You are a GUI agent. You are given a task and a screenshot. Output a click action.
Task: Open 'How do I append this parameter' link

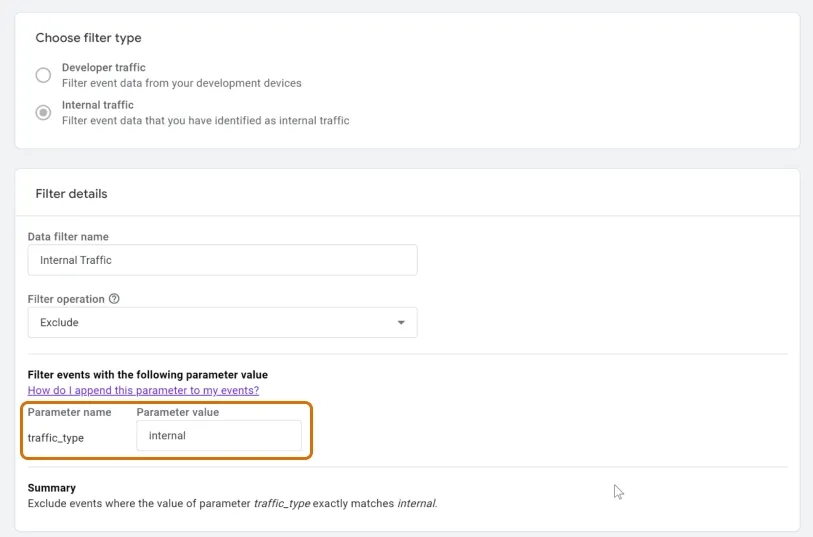point(143,390)
